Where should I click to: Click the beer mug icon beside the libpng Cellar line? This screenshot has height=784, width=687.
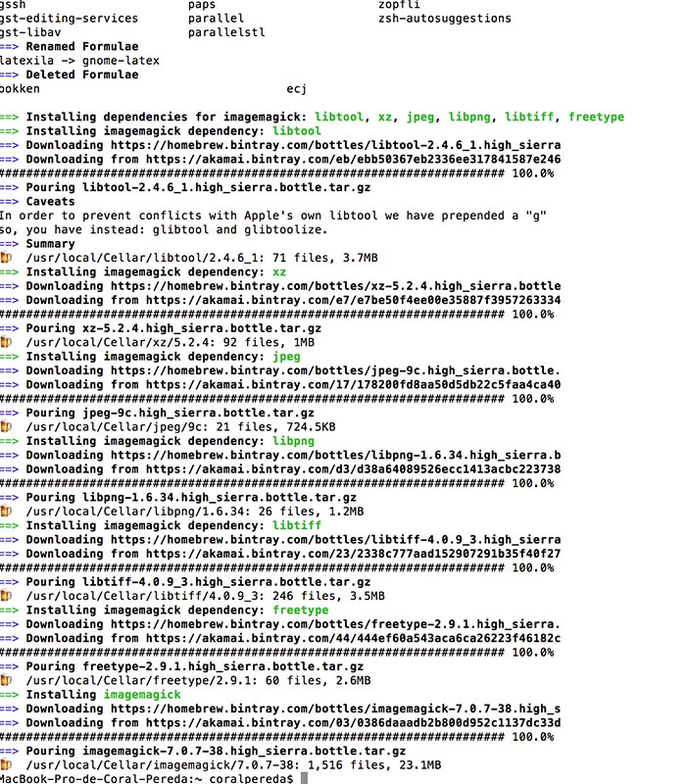coord(6,511)
